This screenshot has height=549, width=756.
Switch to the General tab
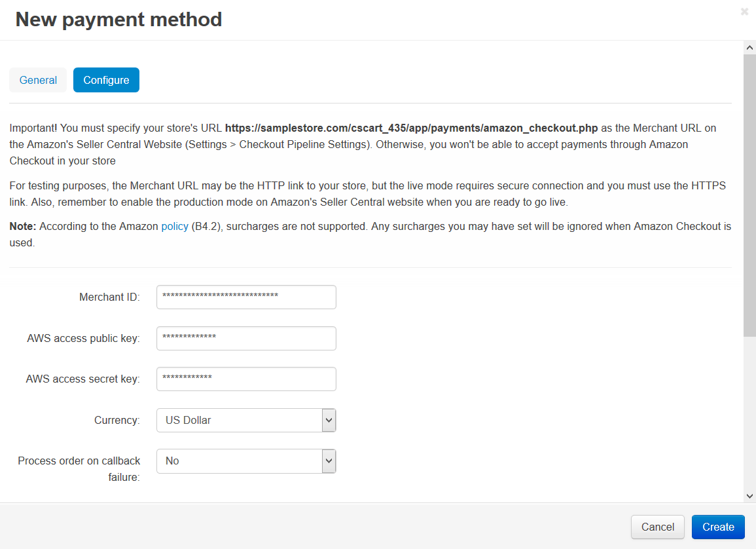pos(37,80)
